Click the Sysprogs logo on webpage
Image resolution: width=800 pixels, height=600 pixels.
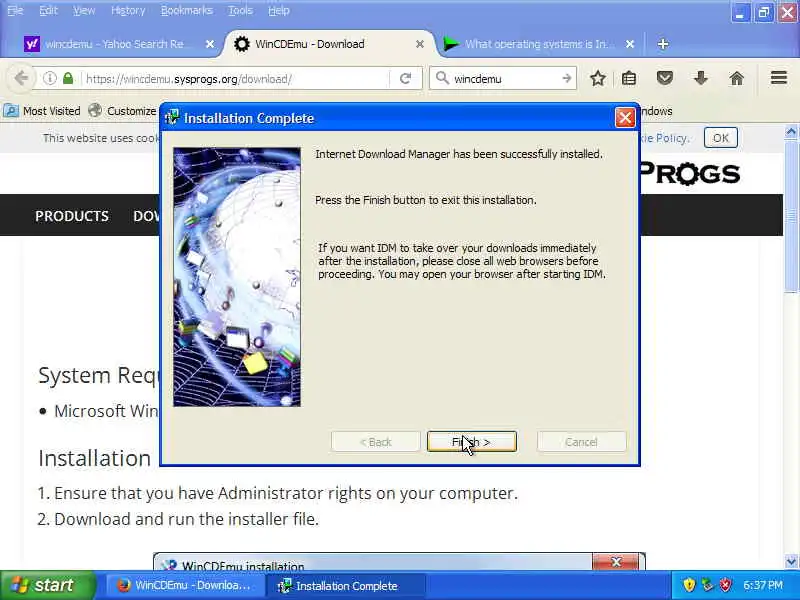click(690, 173)
